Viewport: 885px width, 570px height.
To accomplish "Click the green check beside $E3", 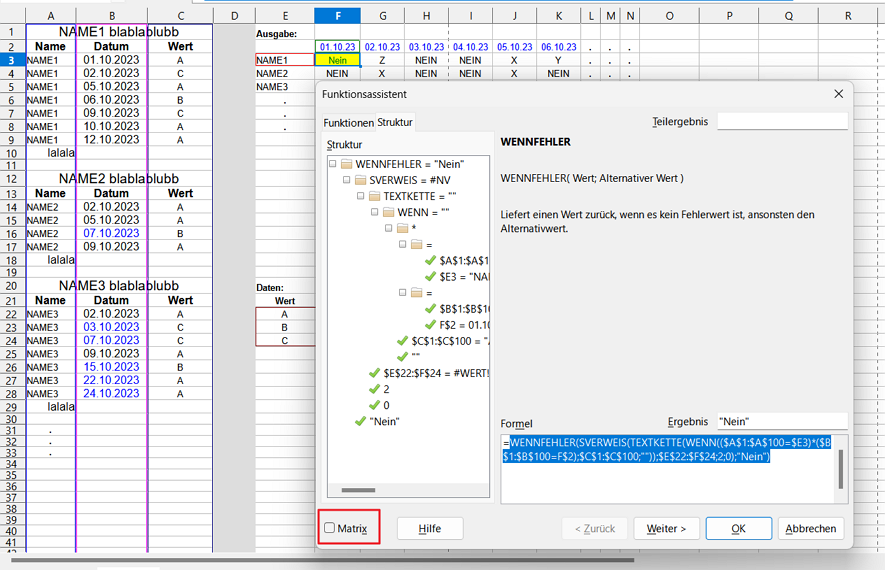I will click(430, 277).
